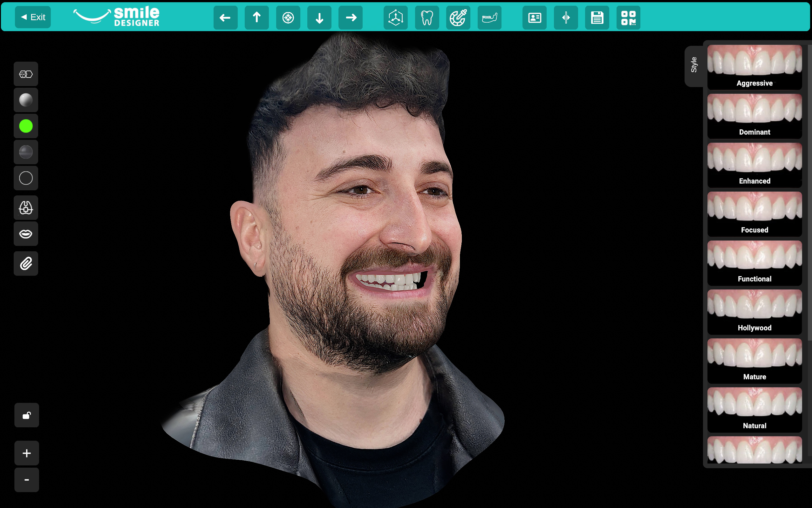
Task: Toggle the wireframe mesh view icon
Action: [26, 74]
